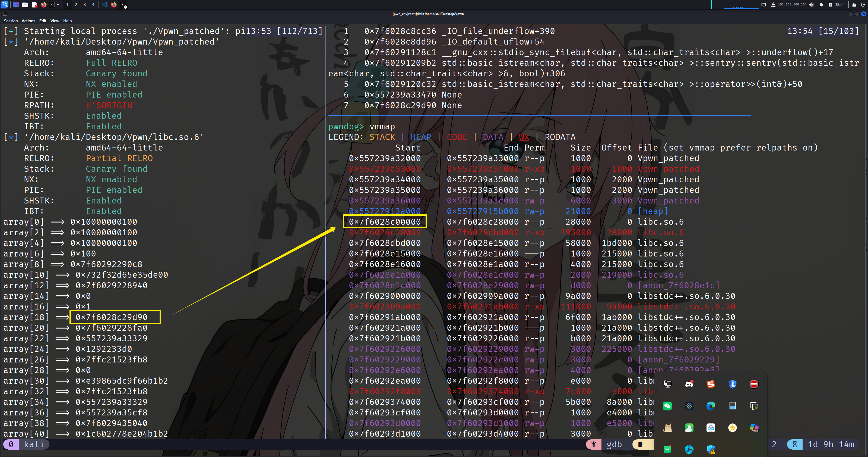
Task: Open the Kali applications menu
Action: tap(5, 5)
